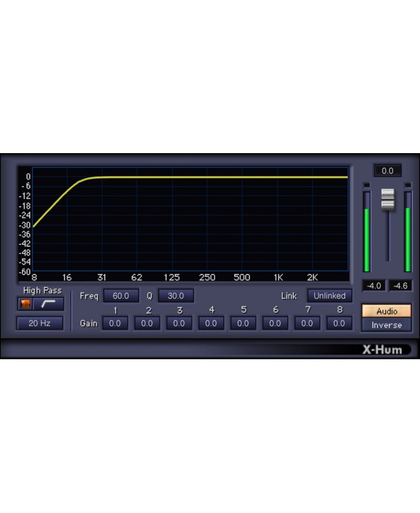Open the Unlinked link mode selector

coord(330,296)
